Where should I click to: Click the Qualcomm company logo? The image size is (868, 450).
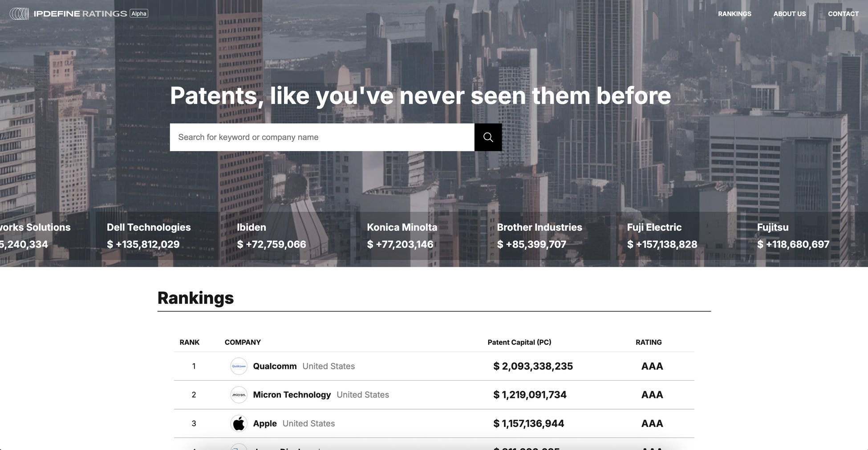coord(239,366)
